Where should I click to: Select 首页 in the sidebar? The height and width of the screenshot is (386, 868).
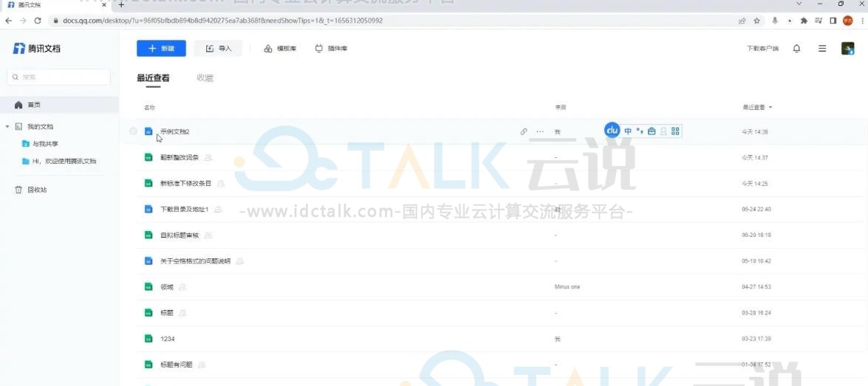coord(59,105)
